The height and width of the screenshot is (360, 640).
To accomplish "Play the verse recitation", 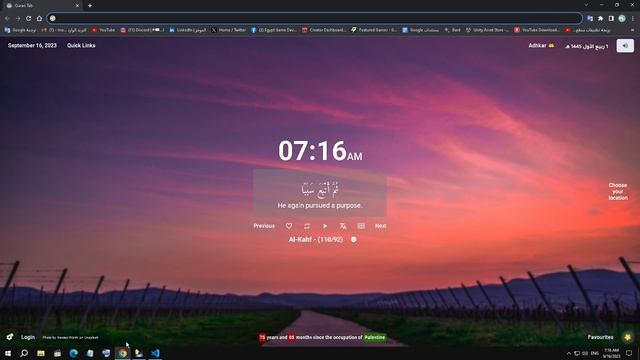I will 325,226.
